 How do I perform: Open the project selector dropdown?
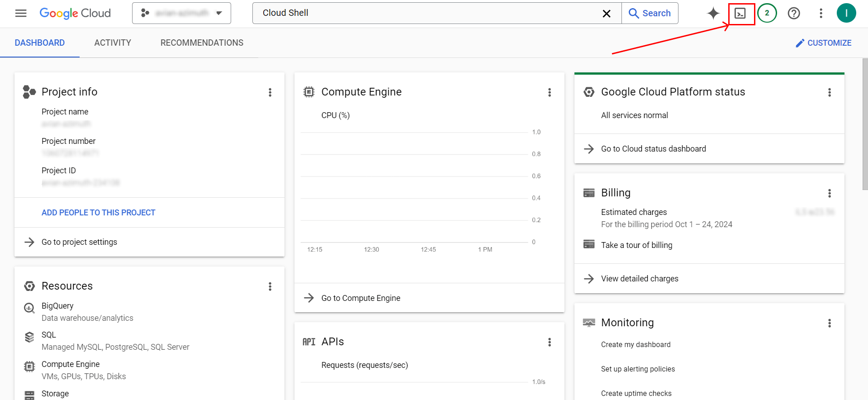pyautogui.click(x=181, y=13)
